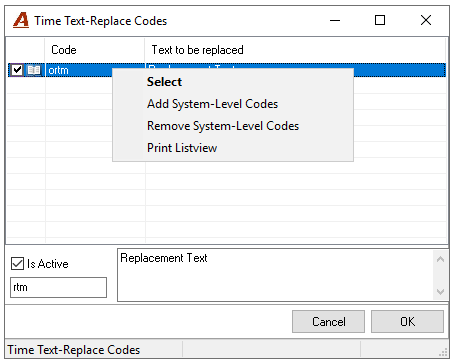The image size is (454, 360).
Task: Sort by the Code column header
Action: [x=95, y=50]
